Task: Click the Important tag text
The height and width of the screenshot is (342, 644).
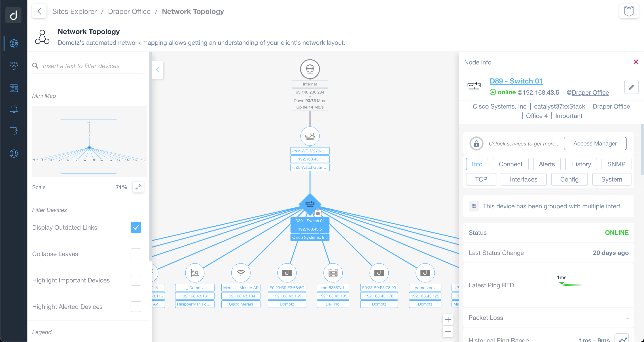Action: pyautogui.click(x=568, y=116)
